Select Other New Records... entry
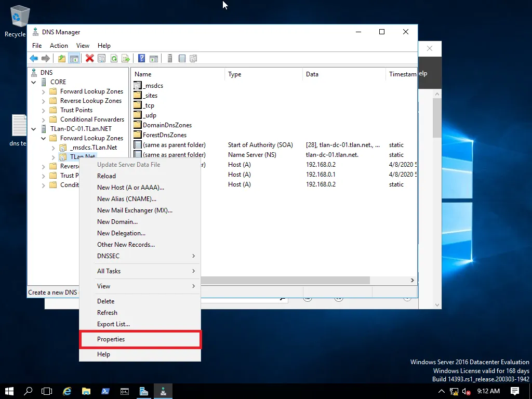532x399 pixels. (140, 245)
